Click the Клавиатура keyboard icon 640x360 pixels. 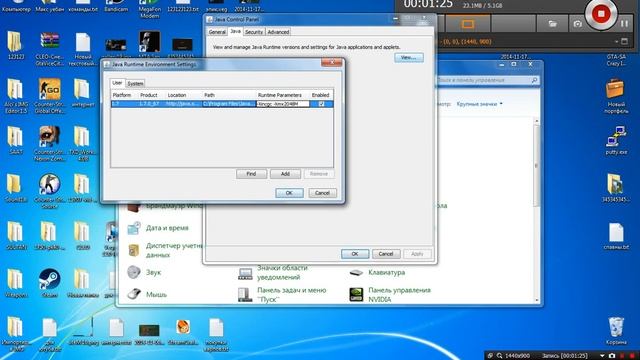coord(356,272)
